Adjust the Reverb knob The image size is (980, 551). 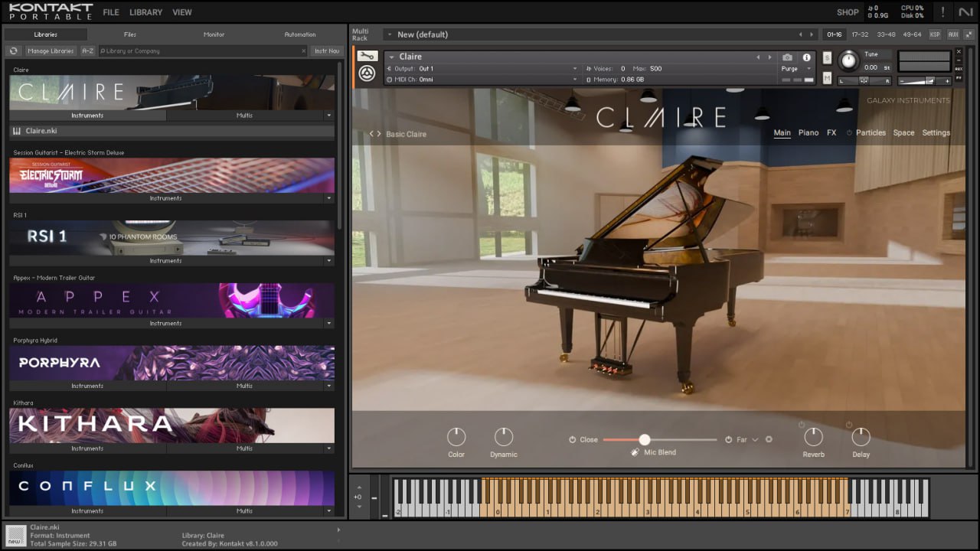(813, 437)
